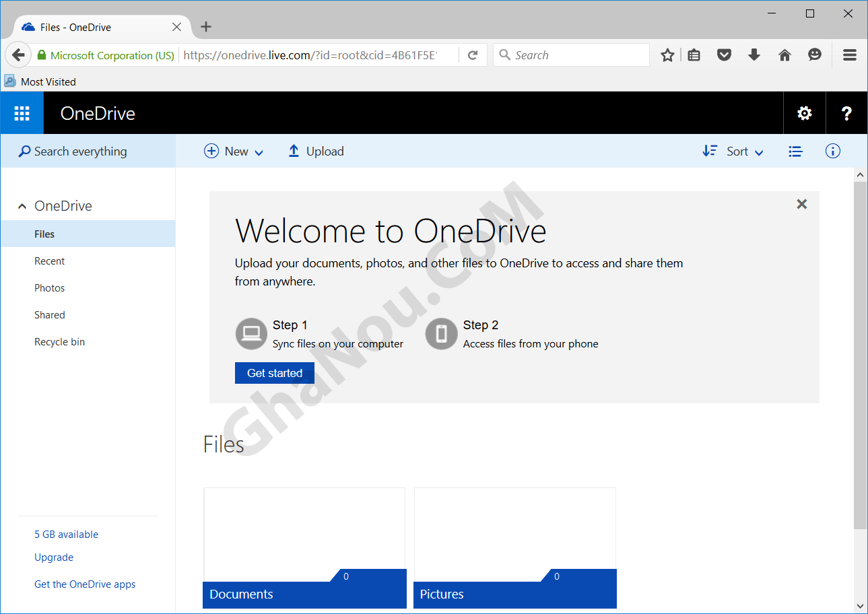
Task: Click the 'Files' section heading
Action: click(224, 444)
